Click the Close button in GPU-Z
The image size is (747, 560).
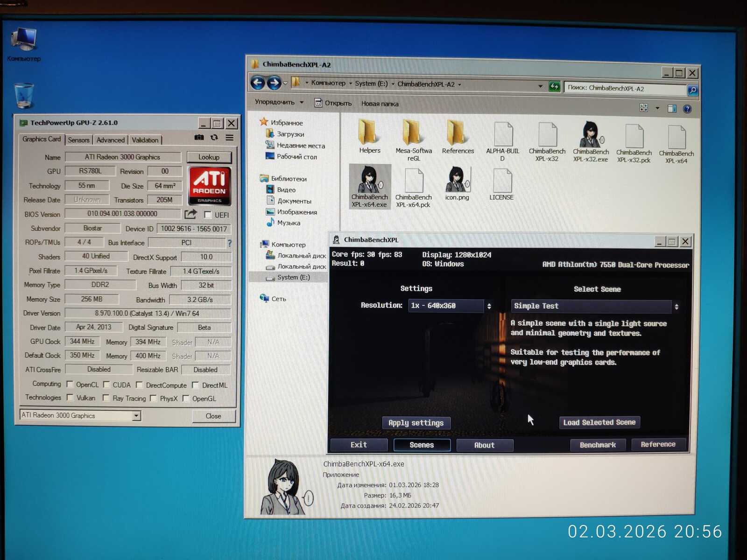(213, 416)
